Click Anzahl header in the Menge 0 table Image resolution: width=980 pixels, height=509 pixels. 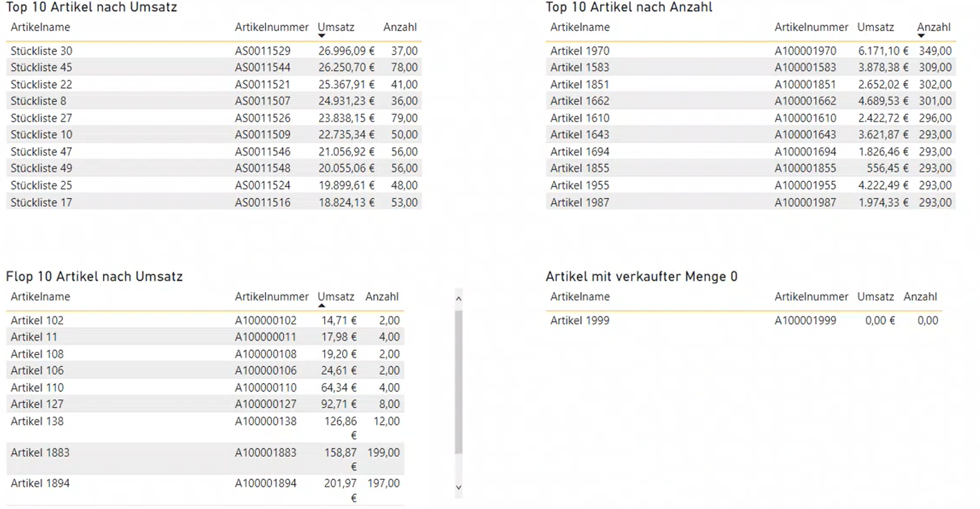pos(920,296)
